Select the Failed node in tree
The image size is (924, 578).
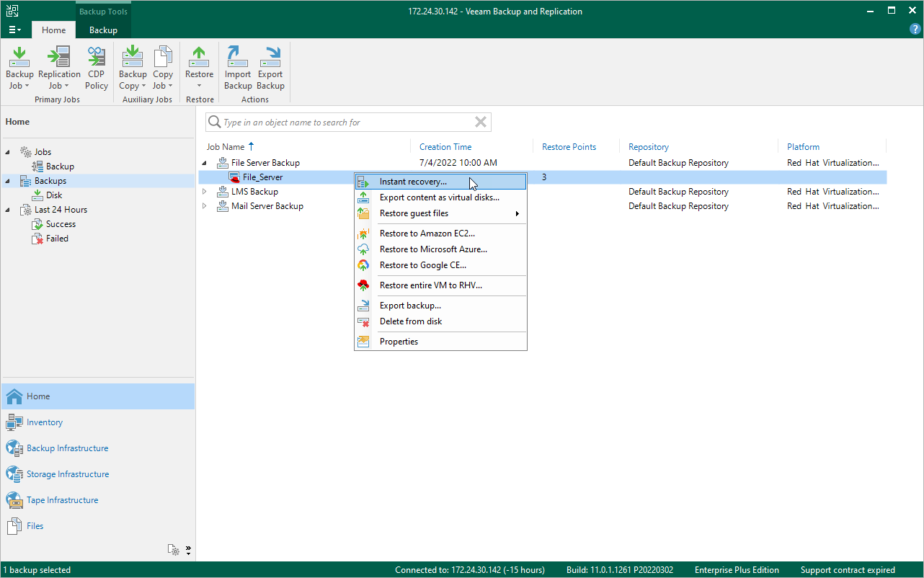57,239
